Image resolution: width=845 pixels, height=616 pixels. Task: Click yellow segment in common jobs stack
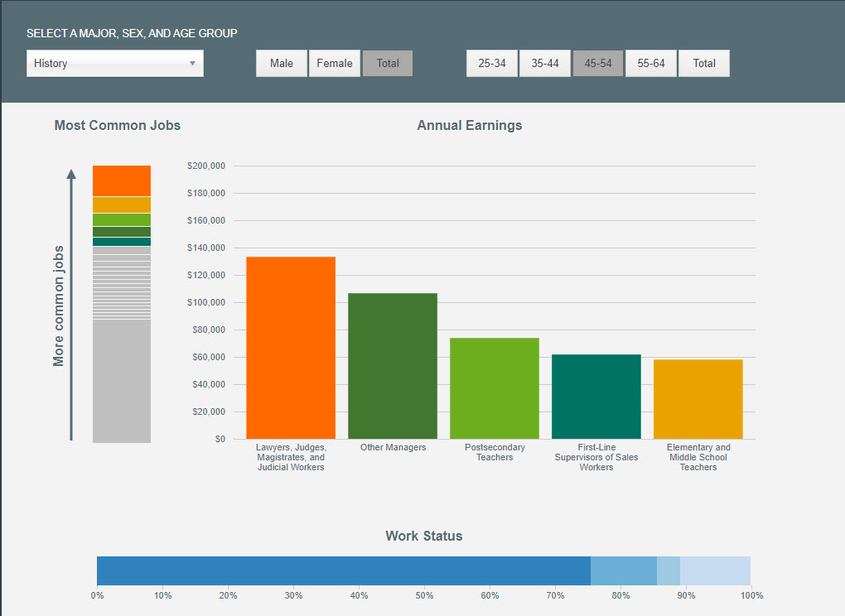coord(122,205)
